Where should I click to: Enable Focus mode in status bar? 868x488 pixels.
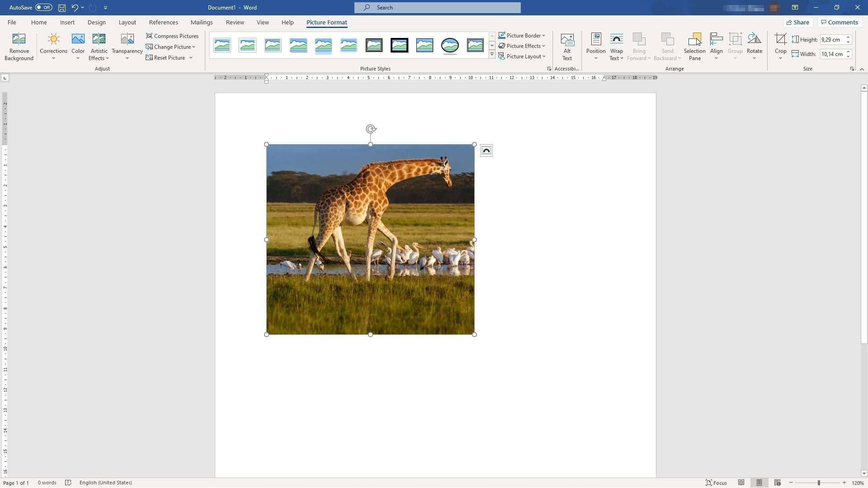(718, 483)
